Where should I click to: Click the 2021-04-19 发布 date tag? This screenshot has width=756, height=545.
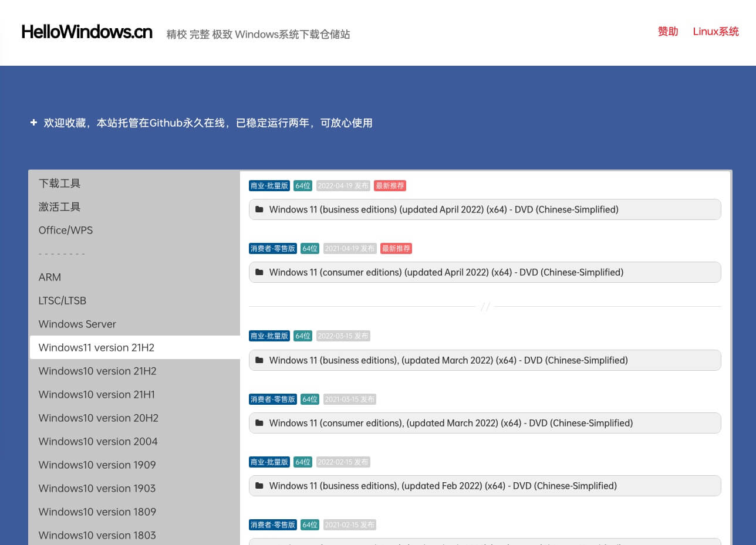pos(350,249)
